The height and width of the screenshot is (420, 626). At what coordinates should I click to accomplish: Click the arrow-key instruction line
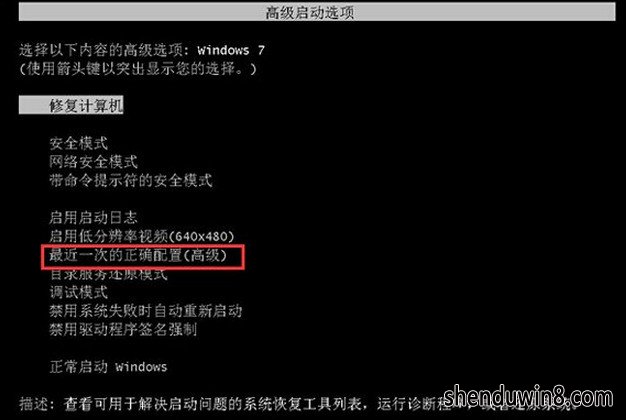(138, 69)
